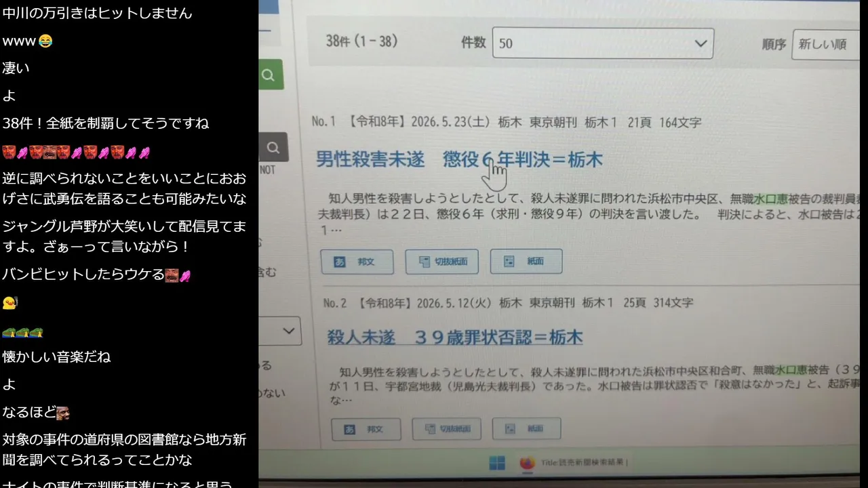Viewport: 868px width, 488px height.
Task: Click 切抜紙面 button for article No.1
Action: click(442, 262)
